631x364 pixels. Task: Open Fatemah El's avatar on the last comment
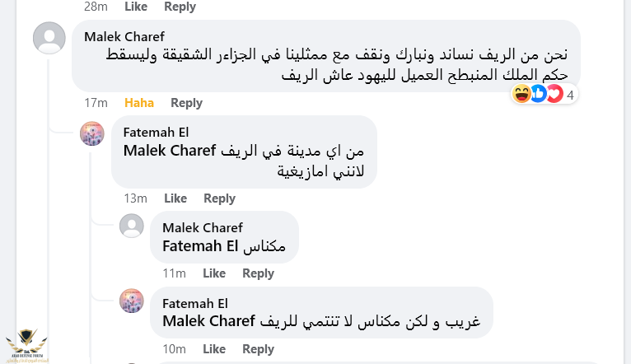[132, 301]
